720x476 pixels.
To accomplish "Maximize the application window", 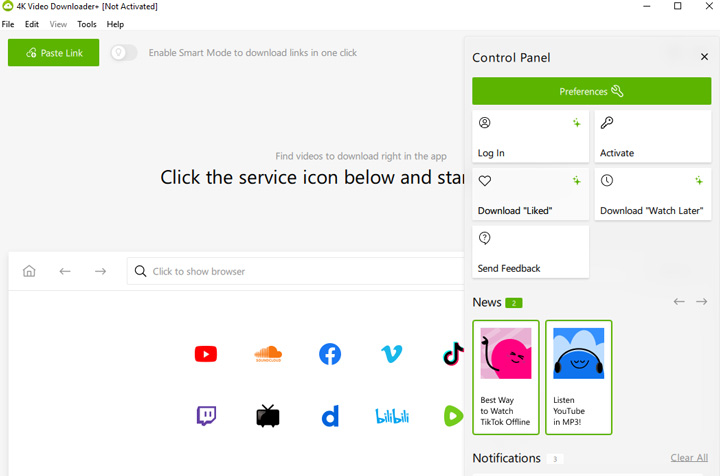I will coord(678,6).
